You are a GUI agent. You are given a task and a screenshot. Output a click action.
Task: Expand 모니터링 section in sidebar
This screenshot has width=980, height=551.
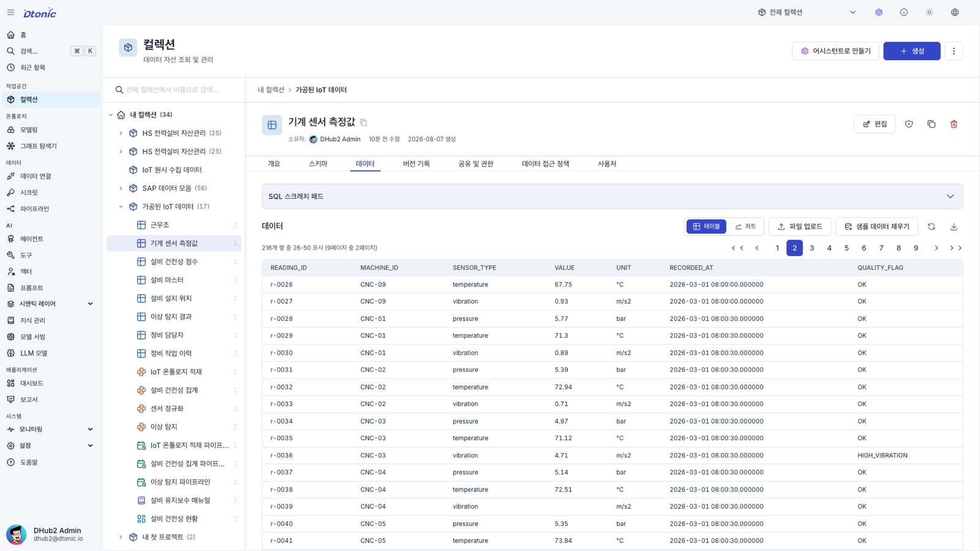click(x=50, y=429)
